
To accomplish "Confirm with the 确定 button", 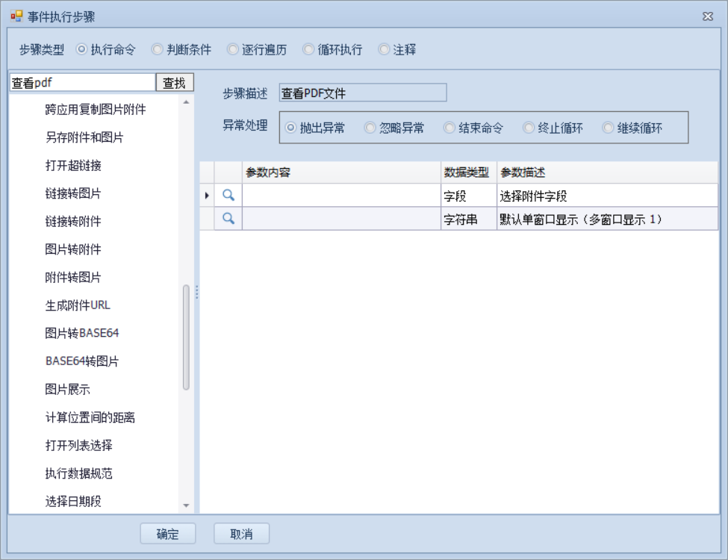I will [x=168, y=534].
